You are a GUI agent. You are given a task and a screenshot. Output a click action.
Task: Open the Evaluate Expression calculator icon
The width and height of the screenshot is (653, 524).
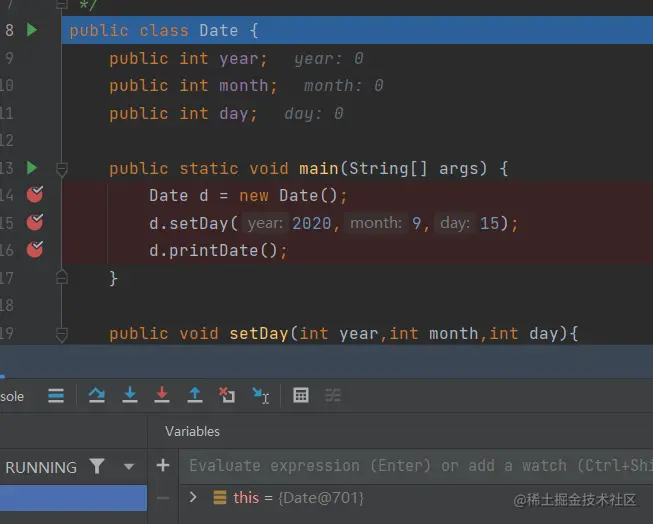tap(301, 395)
